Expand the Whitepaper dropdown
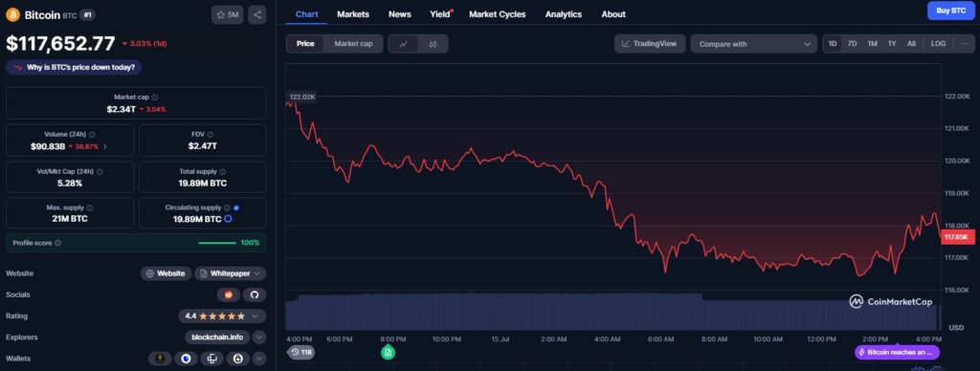 coord(230,273)
